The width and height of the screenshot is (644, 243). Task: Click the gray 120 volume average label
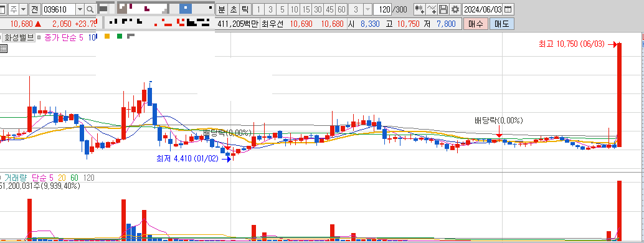(88, 178)
